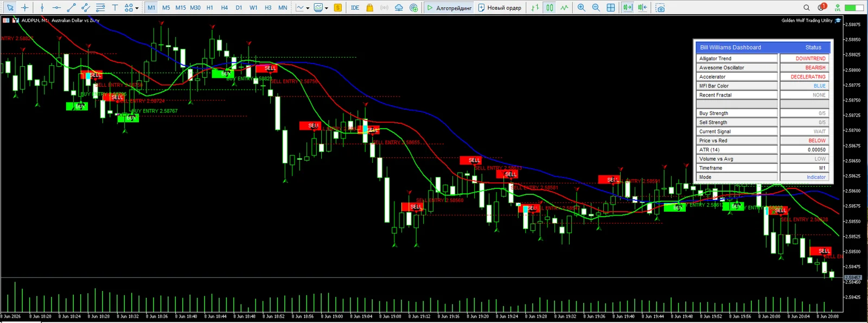This screenshot has height=323, width=868.
Task: Switch to the M1 timeframe
Action: 151,8
